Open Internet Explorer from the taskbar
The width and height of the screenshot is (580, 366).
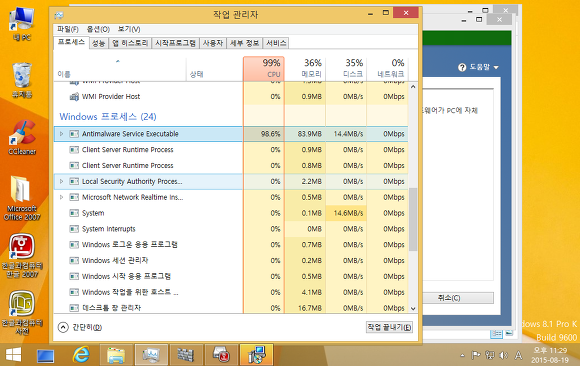click(x=81, y=355)
